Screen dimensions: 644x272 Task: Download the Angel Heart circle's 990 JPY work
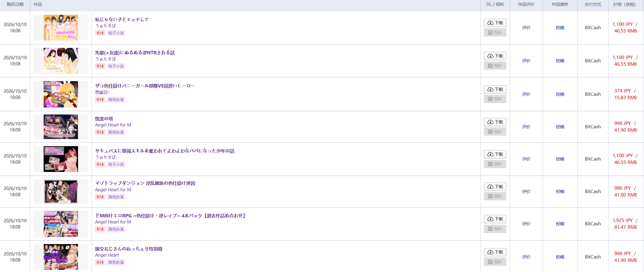pos(495,252)
